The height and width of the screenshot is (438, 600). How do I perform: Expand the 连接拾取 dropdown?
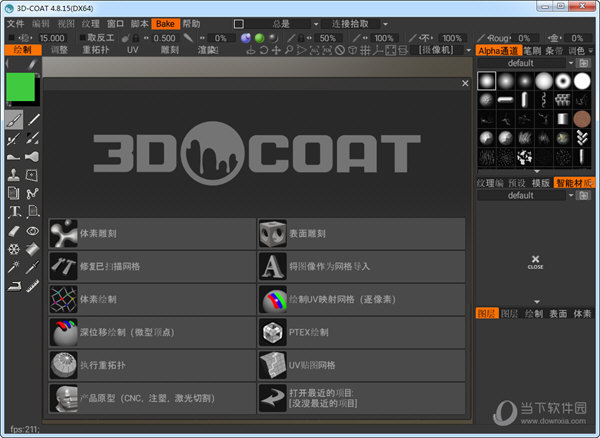coord(385,24)
